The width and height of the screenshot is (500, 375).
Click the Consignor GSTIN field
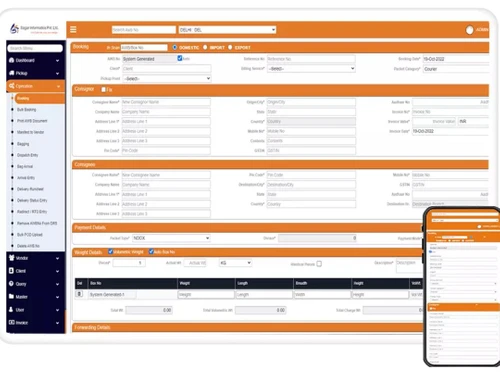311,150
